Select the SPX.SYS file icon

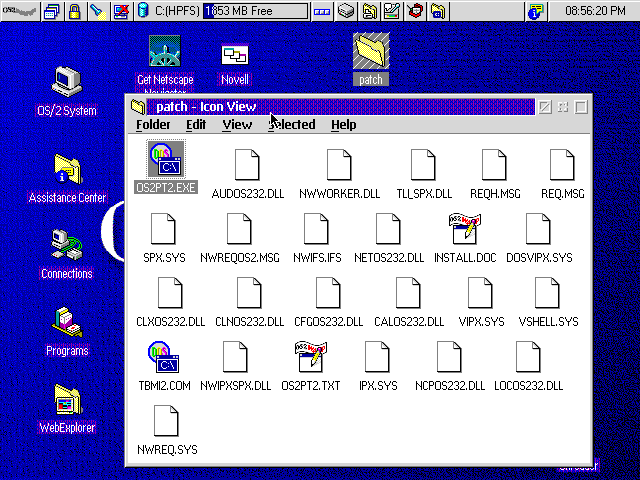[163, 229]
